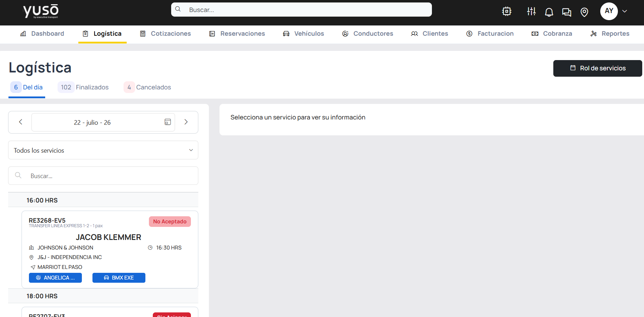Image resolution: width=644 pixels, height=317 pixels.
Task: Expand the user account chevron menu
Action: [x=625, y=11]
